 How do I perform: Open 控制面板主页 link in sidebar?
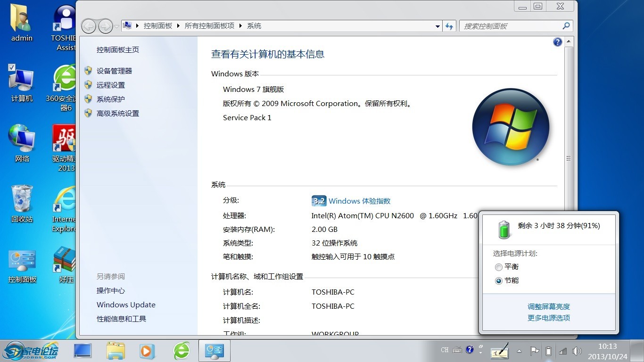coord(118,49)
